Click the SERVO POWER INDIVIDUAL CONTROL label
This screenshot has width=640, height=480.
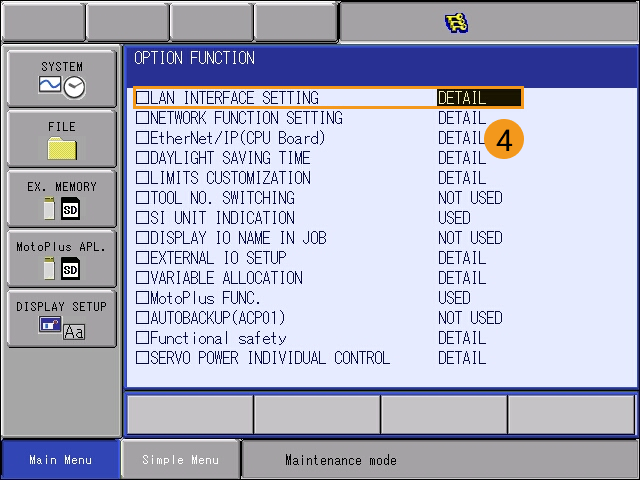270,358
